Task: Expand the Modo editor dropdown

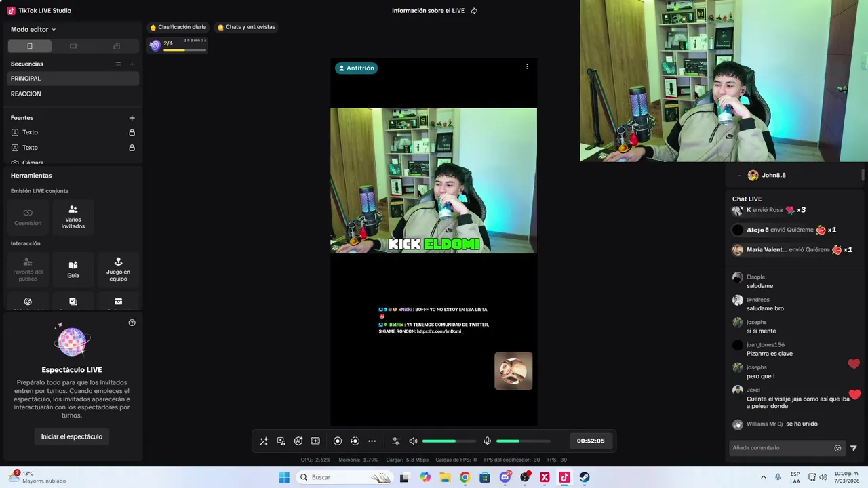Action: (x=33, y=30)
